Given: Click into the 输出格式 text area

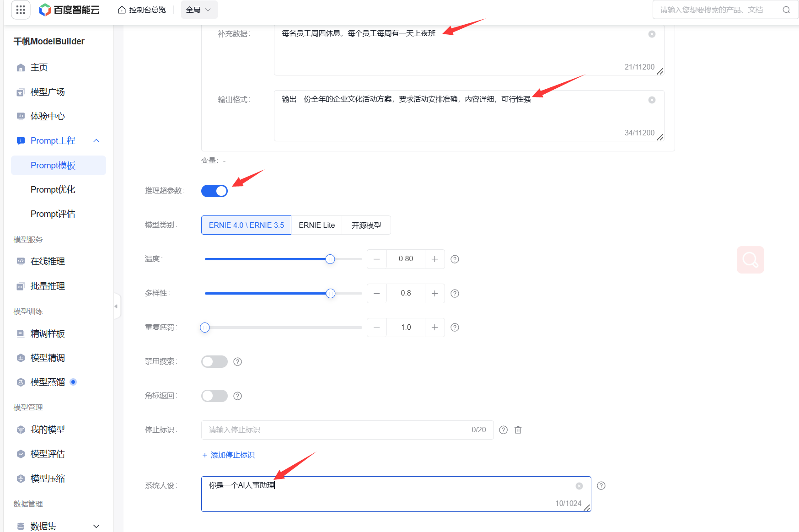Looking at the screenshot, I should [469, 116].
